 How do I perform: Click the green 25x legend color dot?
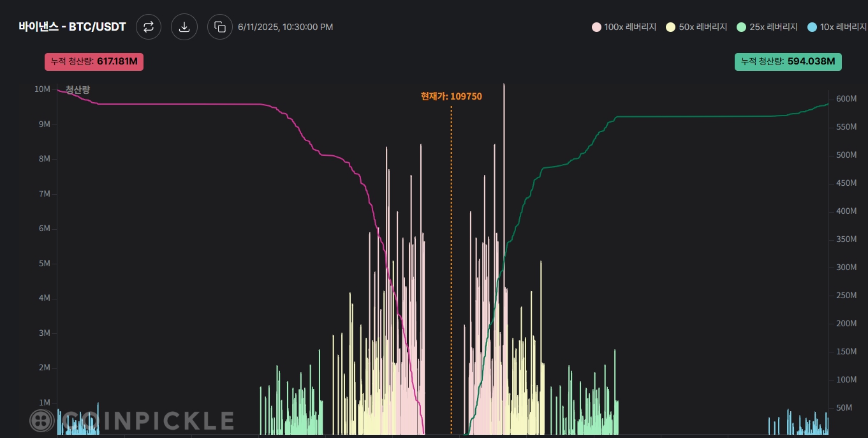pos(742,27)
